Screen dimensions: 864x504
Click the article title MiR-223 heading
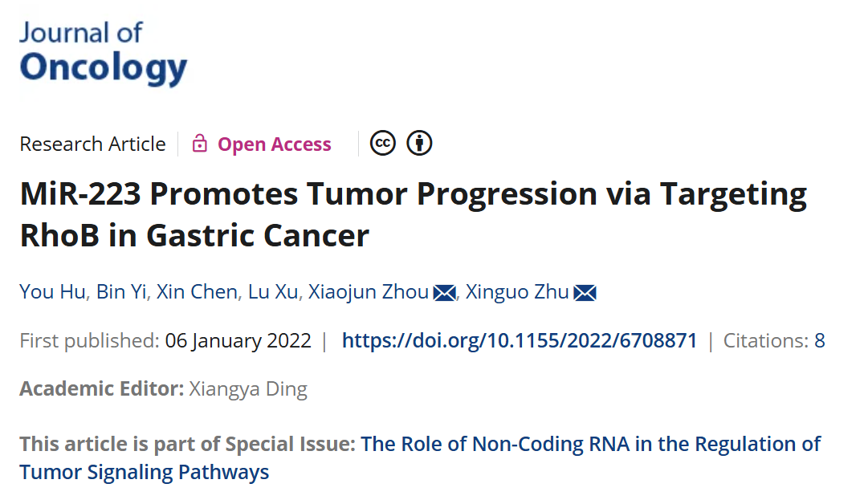[414, 215]
